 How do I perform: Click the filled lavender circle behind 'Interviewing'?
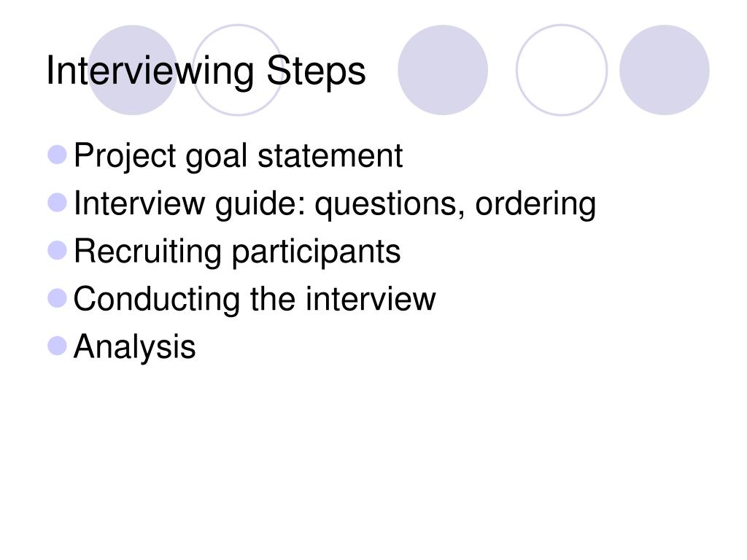point(133,70)
